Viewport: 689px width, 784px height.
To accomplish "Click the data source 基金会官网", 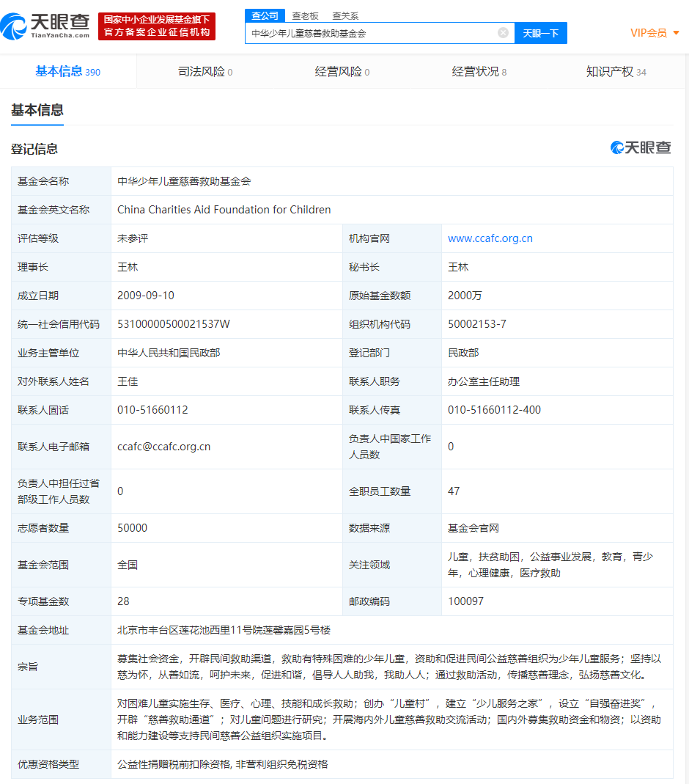I will [x=474, y=528].
